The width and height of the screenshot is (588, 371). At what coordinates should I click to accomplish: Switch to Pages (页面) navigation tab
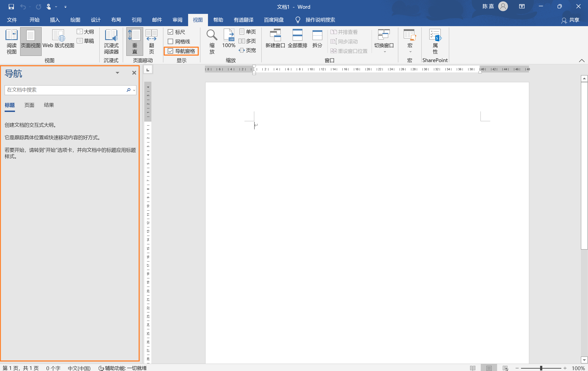(29, 105)
